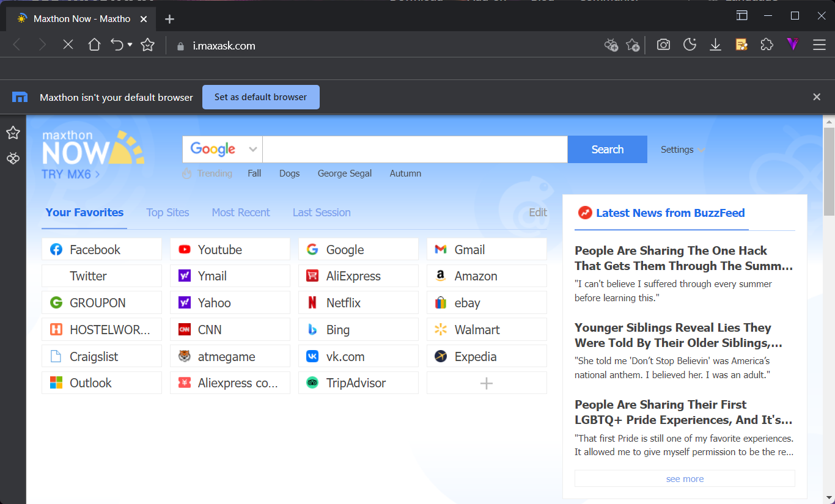The height and width of the screenshot is (504, 835).
Task: Open First LGBTQ+ Pride Experiences article
Action: (683, 412)
